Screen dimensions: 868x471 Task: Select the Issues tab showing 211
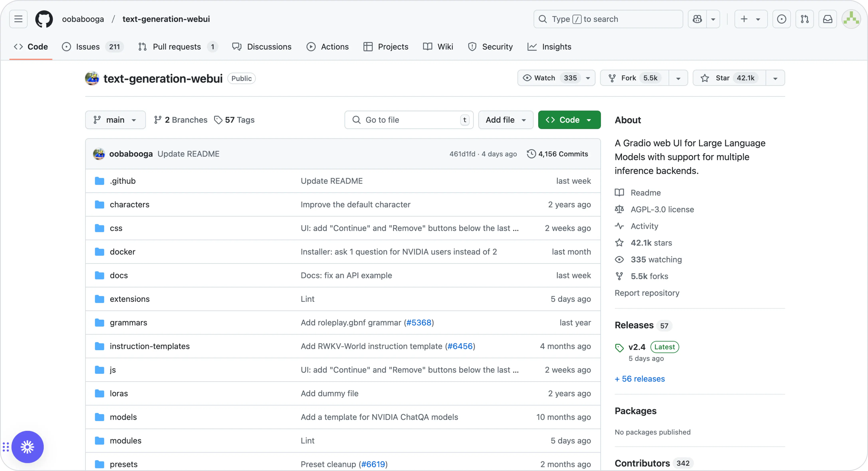[92, 46]
